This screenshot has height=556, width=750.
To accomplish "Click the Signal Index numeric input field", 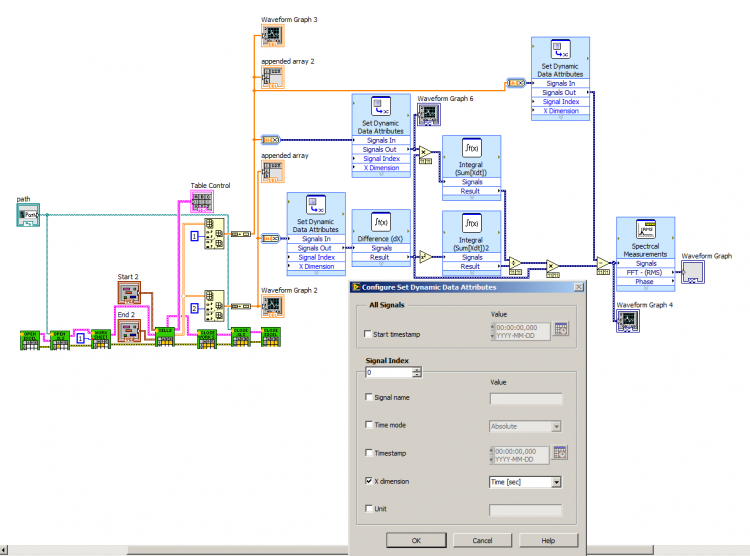I will coord(389,372).
